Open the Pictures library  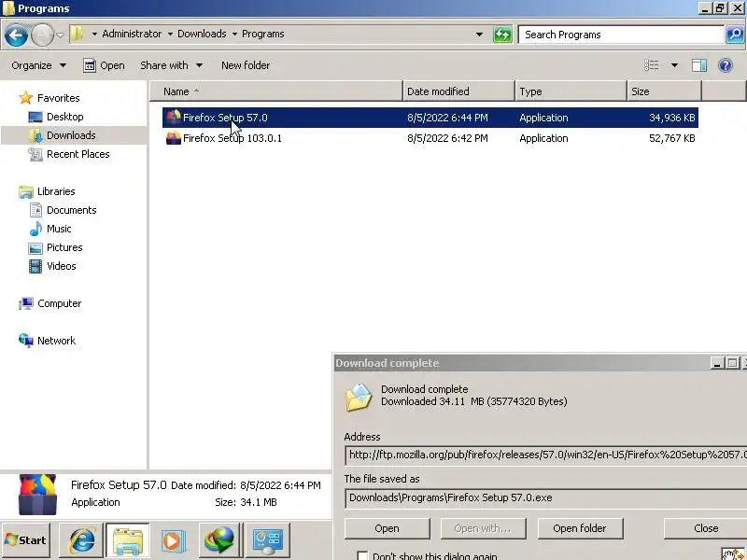(55, 247)
